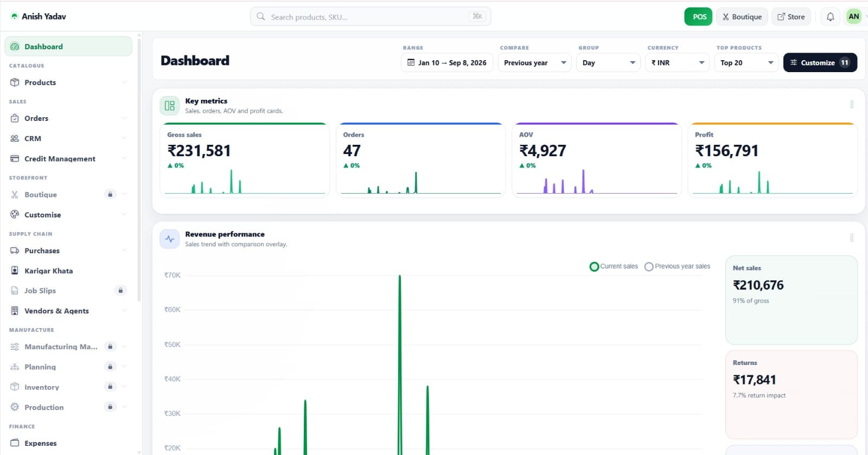This screenshot has width=868, height=455.
Task: Click the Job Slips document icon
Action: (x=15, y=291)
